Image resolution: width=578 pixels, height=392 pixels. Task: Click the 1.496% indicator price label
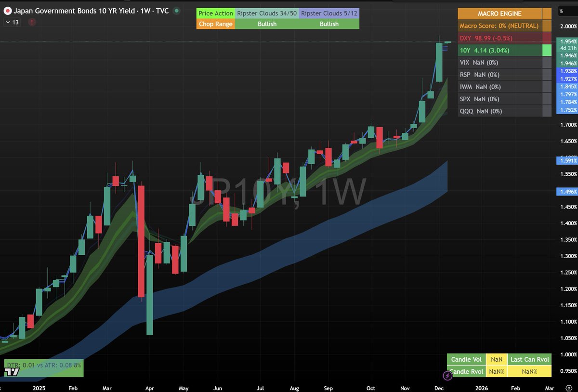tap(567, 191)
